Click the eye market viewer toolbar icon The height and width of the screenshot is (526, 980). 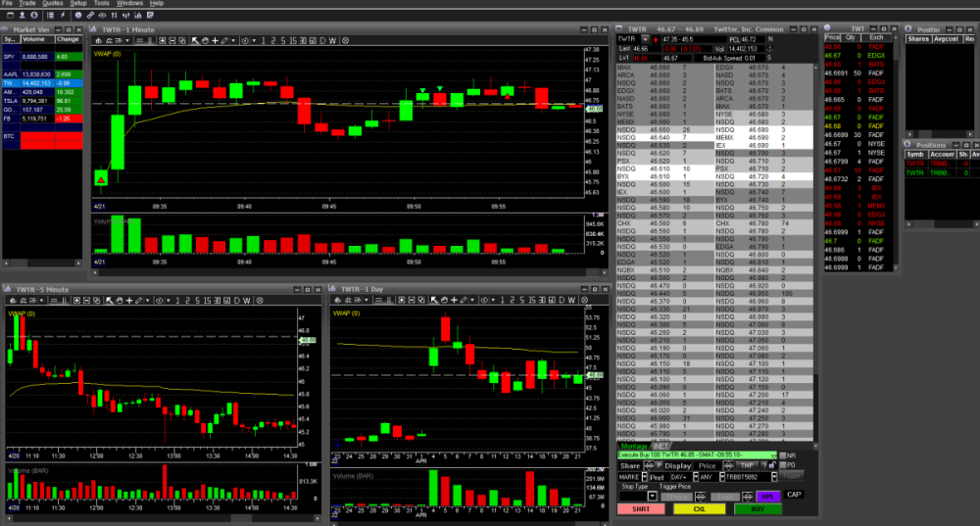tap(103, 15)
